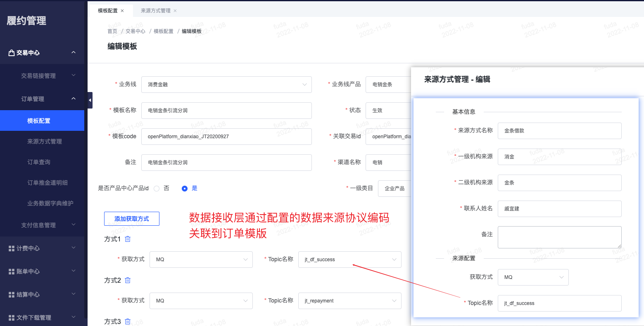Delete 方式1 using its trash icon
Screen dimensions: 644x326
pyautogui.click(x=128, y=239)
